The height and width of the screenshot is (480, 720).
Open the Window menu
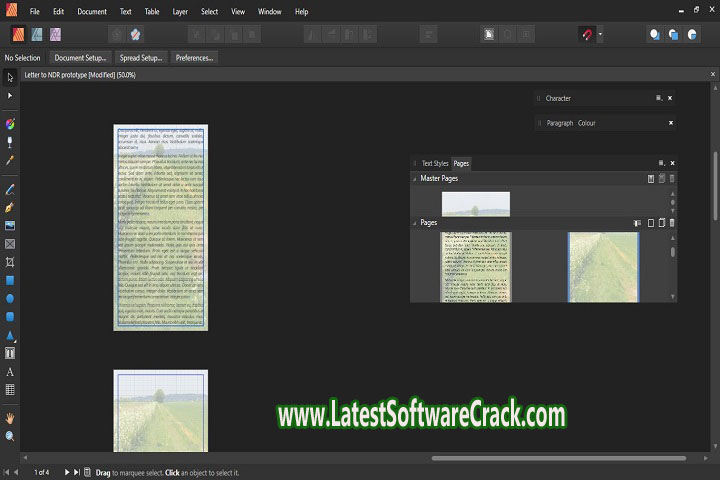[x=270, y=11]
